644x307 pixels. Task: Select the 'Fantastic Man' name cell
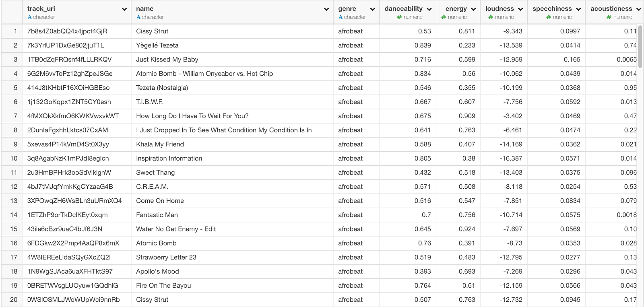click(157, 215)
